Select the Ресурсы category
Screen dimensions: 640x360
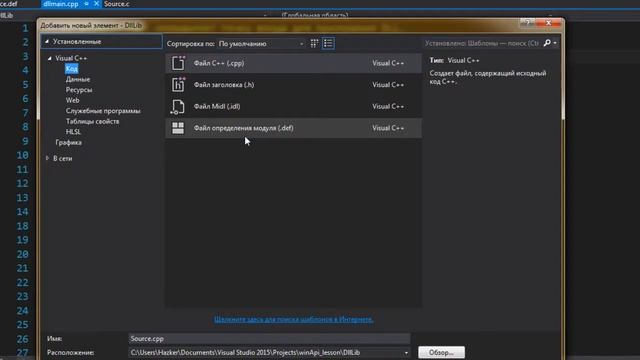(79, 90)
